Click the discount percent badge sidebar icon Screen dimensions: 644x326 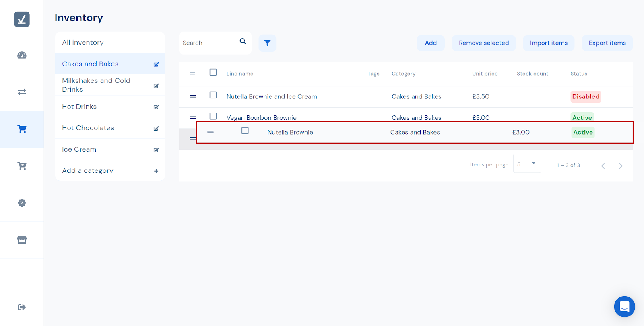[22, 203]
